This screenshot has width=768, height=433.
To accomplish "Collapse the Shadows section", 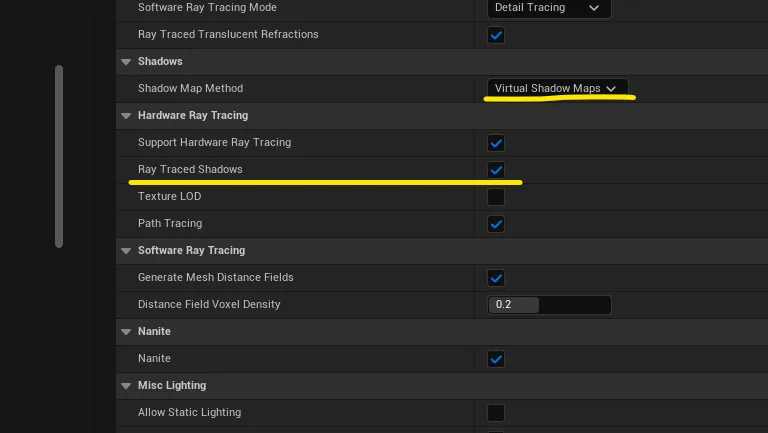I will click(x=126, y=62).
